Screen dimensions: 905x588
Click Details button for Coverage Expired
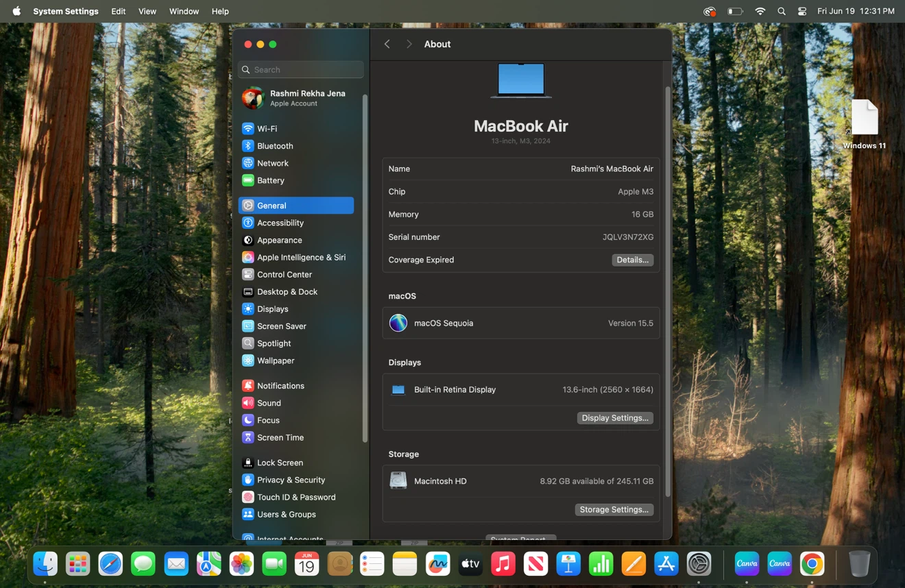[632, 260]
